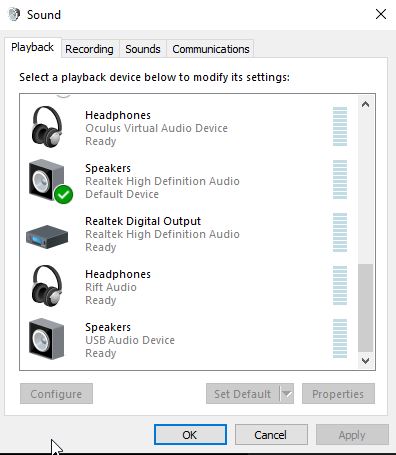Switch to the Playback tab

pyautogui.click(x=32, y=47)
